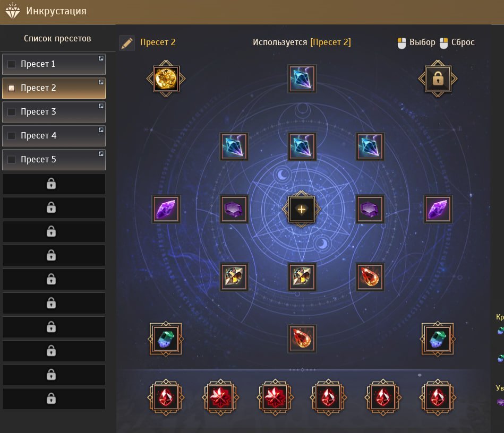Click the far left purple shard gem

point(166,209)
